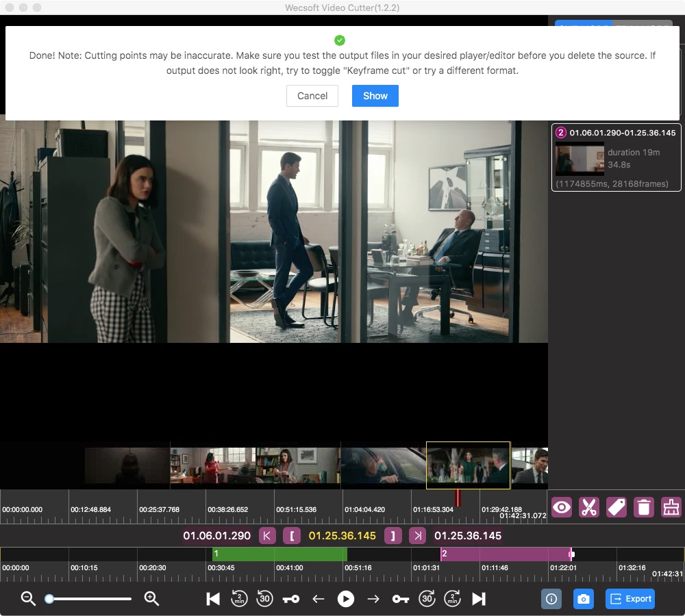This screenshot has height=616, width=685.
Task: Zoom out the timeline
Action: [x=28, y=598]
